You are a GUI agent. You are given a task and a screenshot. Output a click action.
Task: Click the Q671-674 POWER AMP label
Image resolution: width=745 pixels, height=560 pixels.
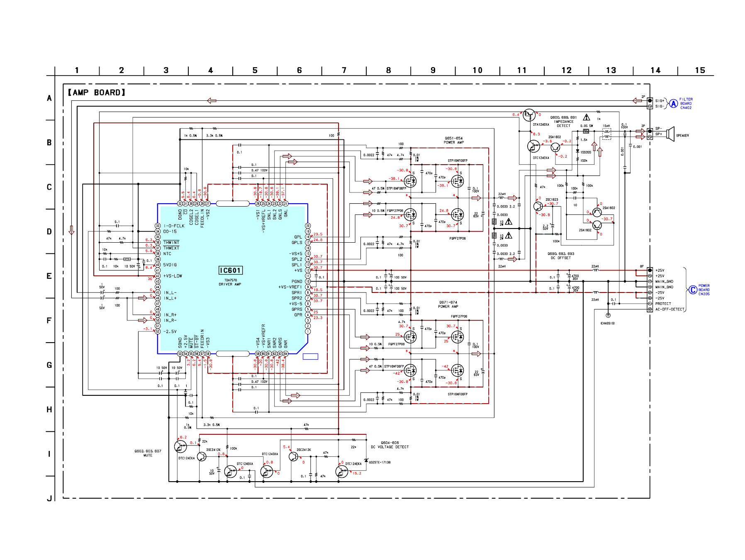(x=448, y=304)
